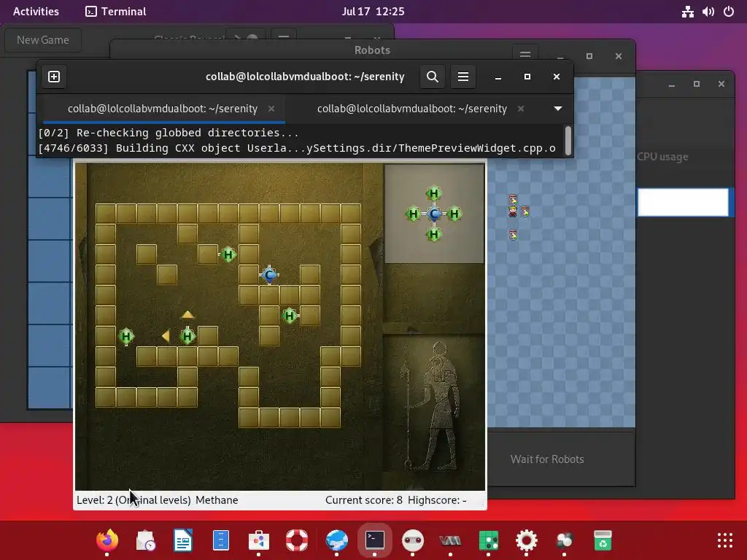Open the Terminal app menu in top bar
747x560 pixels.
[116, 12]
